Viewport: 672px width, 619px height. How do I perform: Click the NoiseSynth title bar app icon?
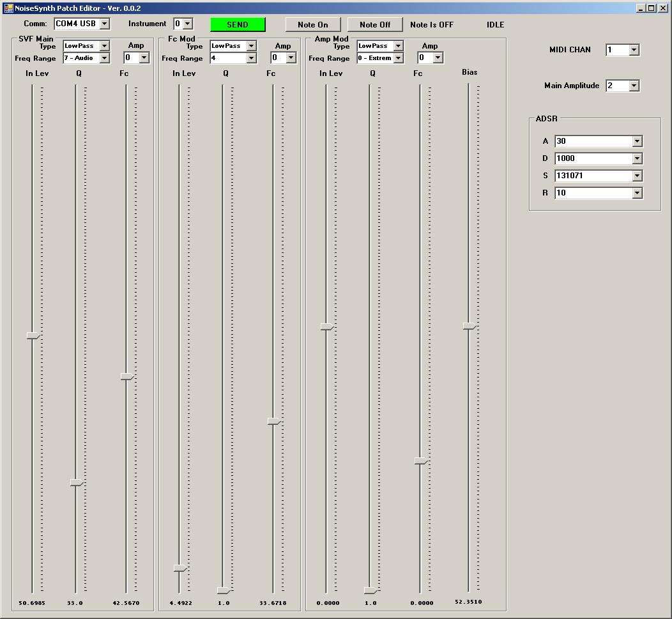click(8, 8)
